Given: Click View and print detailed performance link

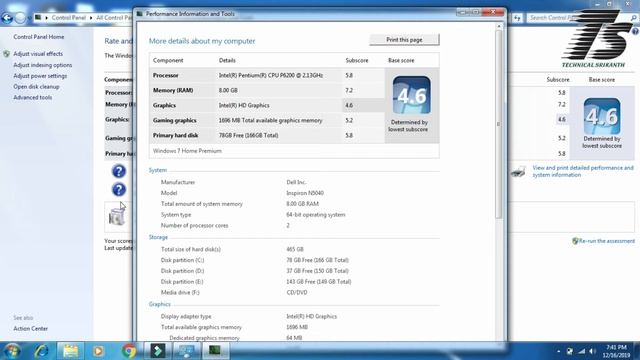Looking at the screenshot, I should coord(583,171).
